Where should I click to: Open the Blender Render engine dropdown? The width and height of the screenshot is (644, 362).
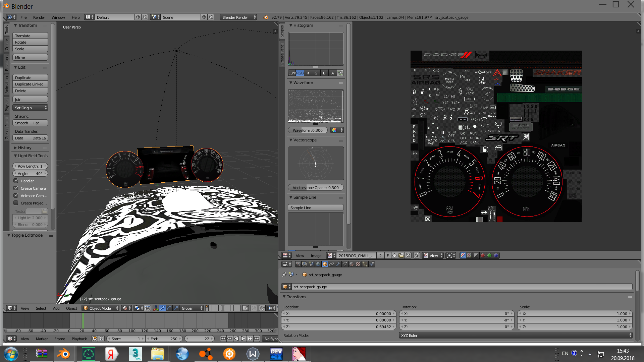click(238, 17)
